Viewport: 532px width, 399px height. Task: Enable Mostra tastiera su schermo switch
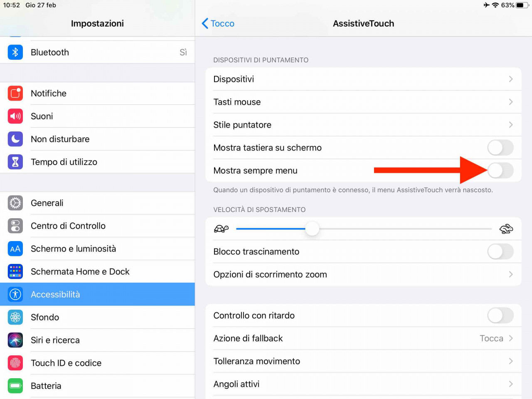pyautogui.click(x=500, y=148)
